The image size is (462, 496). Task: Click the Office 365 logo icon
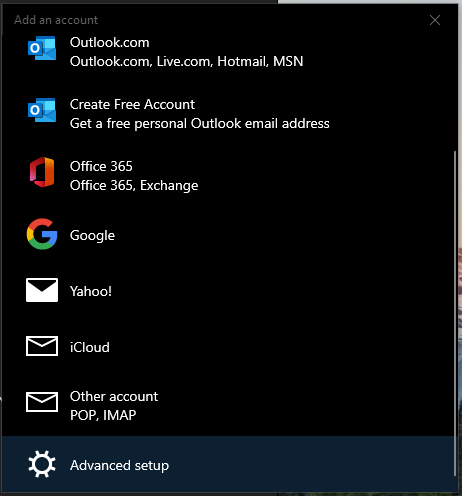42,172
